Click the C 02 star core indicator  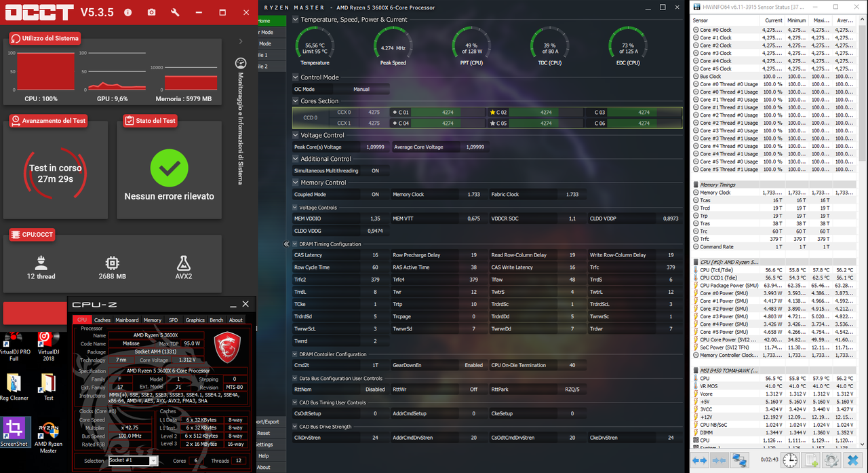(x=493, y=112)
